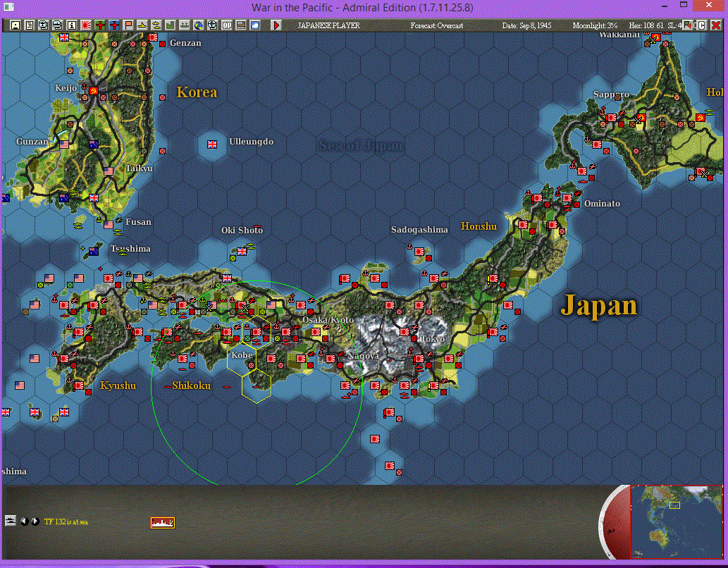Open the information 'i' toolbar icon
The width and height of the screenshot is (728, 568).
click(71, 25)
